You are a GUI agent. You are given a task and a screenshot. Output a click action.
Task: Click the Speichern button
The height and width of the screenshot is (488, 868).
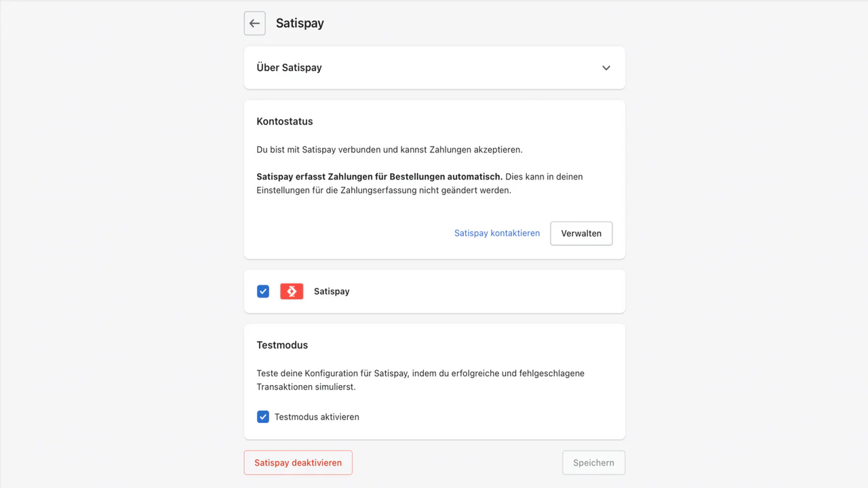click(593, 463)
